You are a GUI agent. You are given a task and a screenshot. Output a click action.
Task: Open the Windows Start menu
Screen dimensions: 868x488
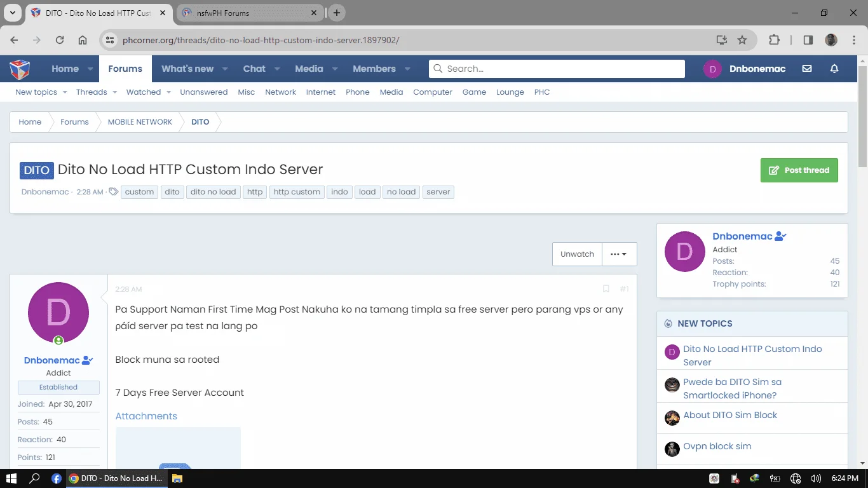11,478
